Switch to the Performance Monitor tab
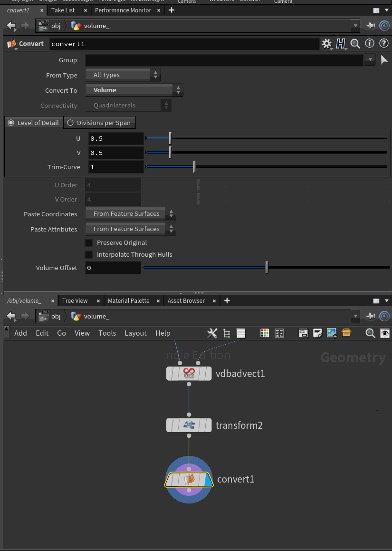 [123, 10]
